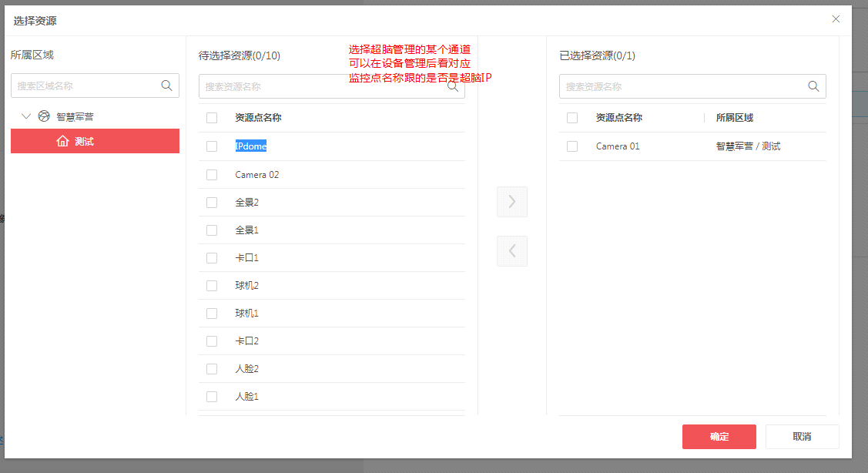Click the magnifier icon in pending resources search
This screenshot has height=473, width=868.
tap(453, 86)
